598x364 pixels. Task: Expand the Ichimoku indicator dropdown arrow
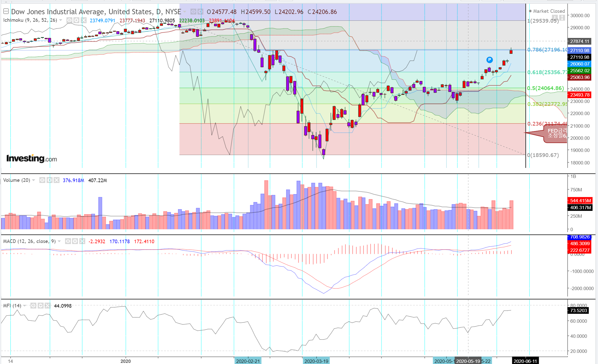click(61, 20)
